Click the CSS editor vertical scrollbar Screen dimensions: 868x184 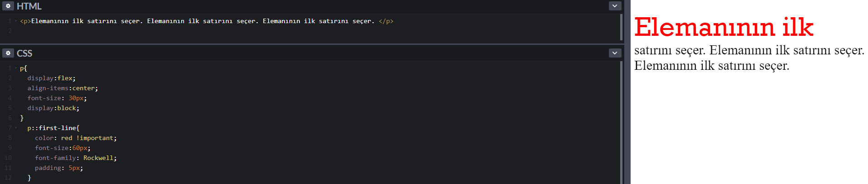621,122
